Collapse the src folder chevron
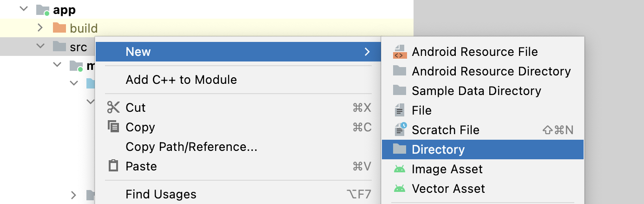The width and height of the screenshot is (644, 204). tap(41, 47)
